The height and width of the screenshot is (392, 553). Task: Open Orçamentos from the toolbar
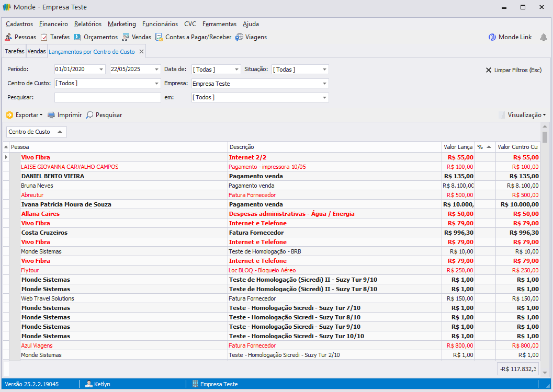pyautogui.click(x=96, y=37)
